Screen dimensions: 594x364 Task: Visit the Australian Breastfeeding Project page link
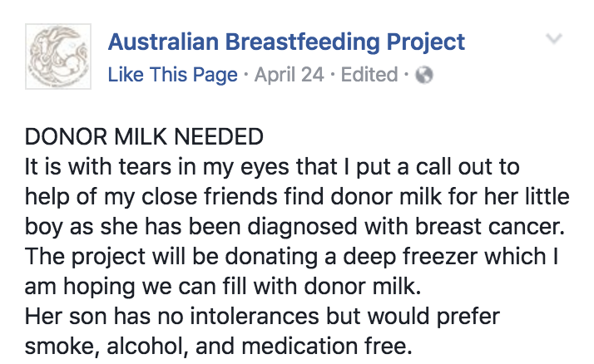286,42
